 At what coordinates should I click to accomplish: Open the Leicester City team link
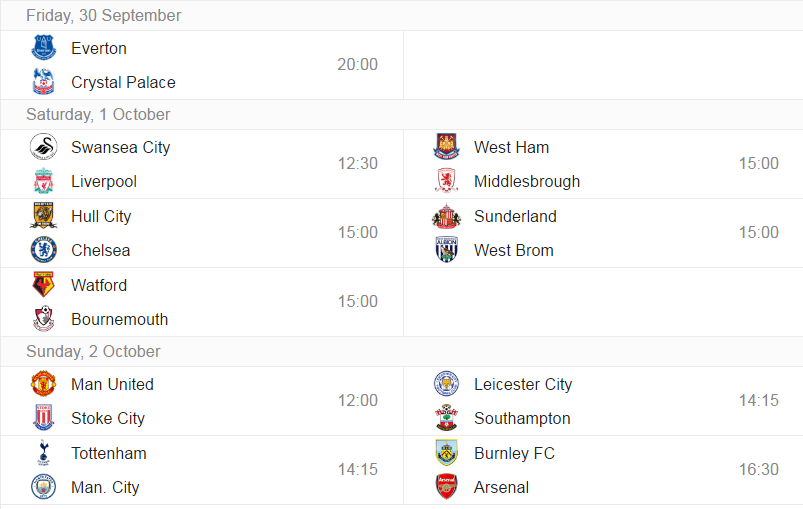(x=523, y=384)
